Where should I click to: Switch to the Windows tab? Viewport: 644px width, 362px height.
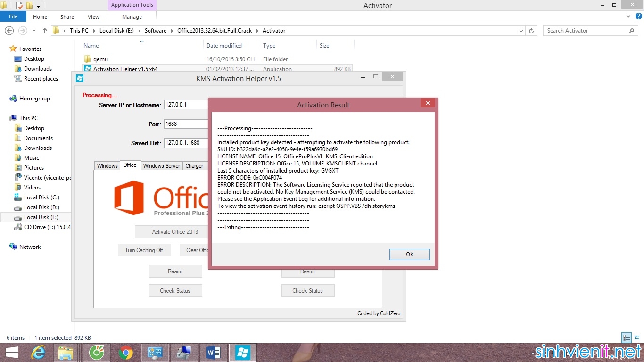coord(107,166)
